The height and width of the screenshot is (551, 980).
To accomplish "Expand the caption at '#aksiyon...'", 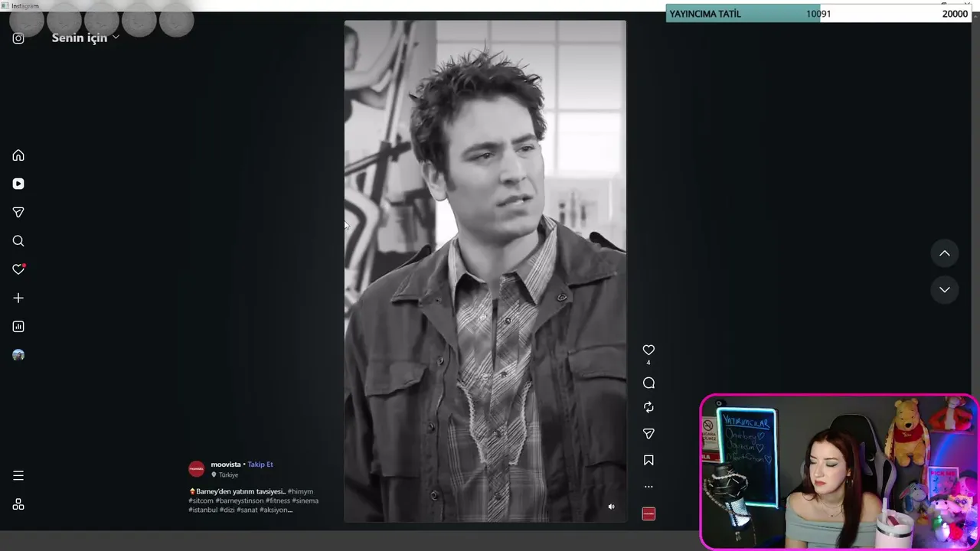I will (276, 510).
